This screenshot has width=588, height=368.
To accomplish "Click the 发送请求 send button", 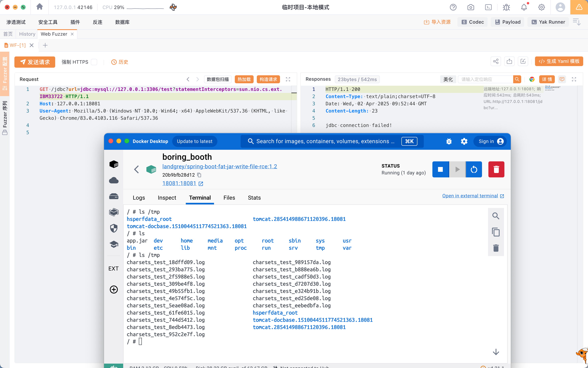I will click(35, 62).
